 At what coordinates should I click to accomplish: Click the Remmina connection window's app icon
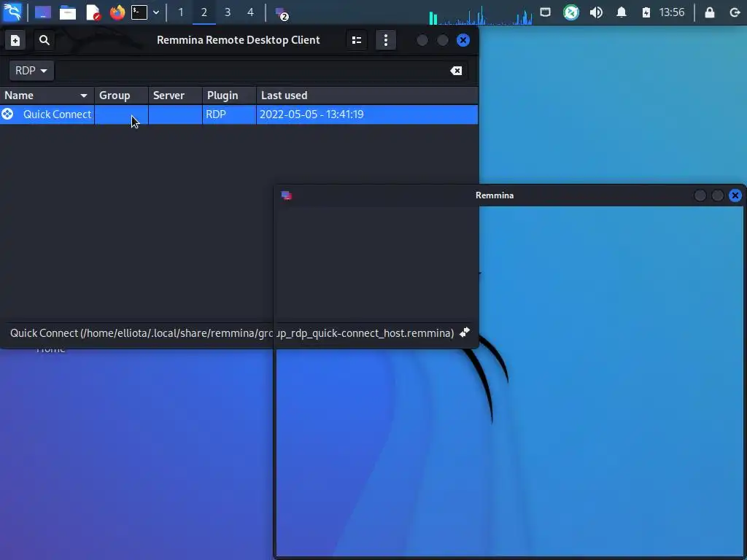coord(286,195)
